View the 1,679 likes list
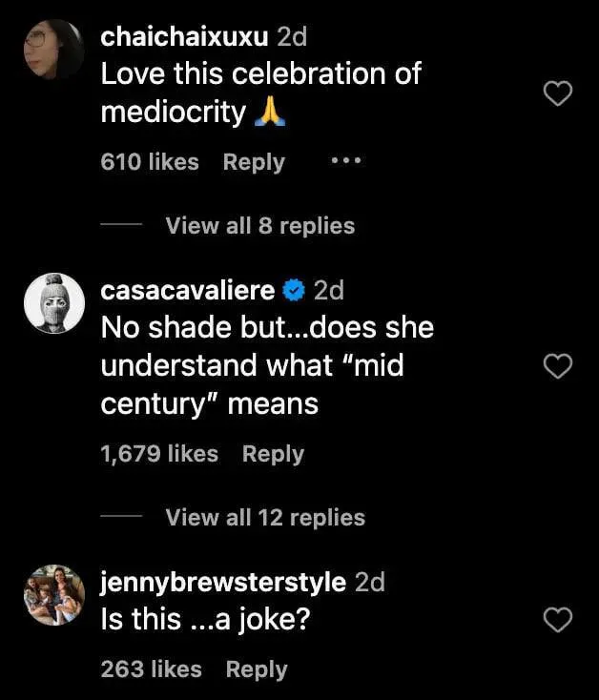Screen dimensions: 599x700 click(x=159, y=454)
